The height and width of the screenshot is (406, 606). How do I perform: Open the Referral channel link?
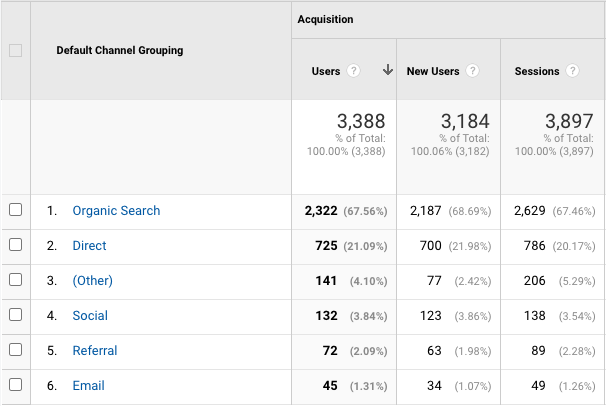click(95, 351)
